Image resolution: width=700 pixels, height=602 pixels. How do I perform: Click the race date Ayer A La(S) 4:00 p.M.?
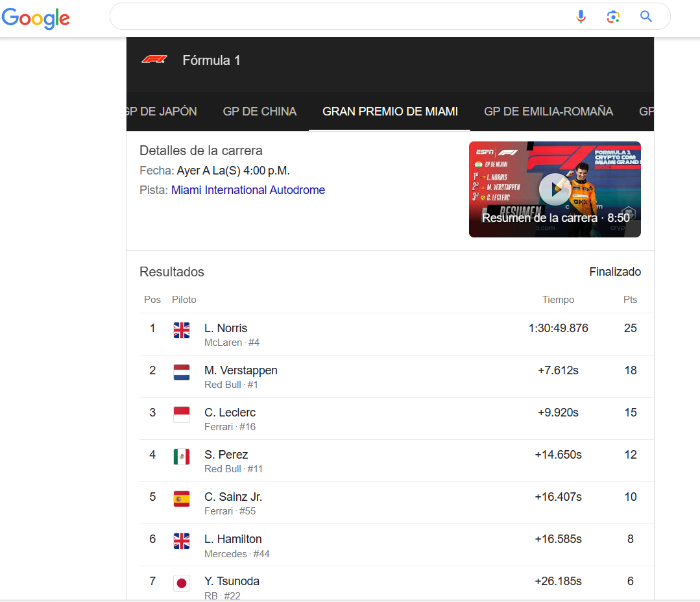pyautogui.click(x=234, y=171)
